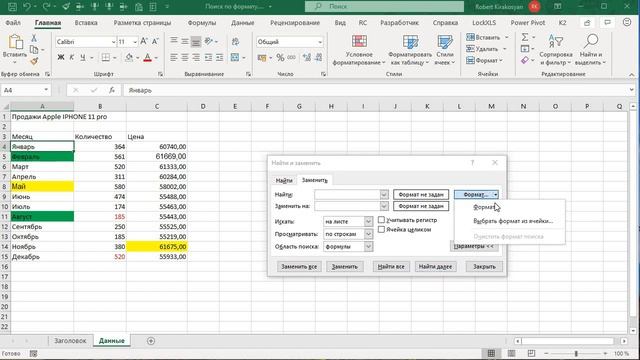This screenshot has width=640, height=360.
Task: Open the number format Общий dropdown
Action: click(320, 42)
